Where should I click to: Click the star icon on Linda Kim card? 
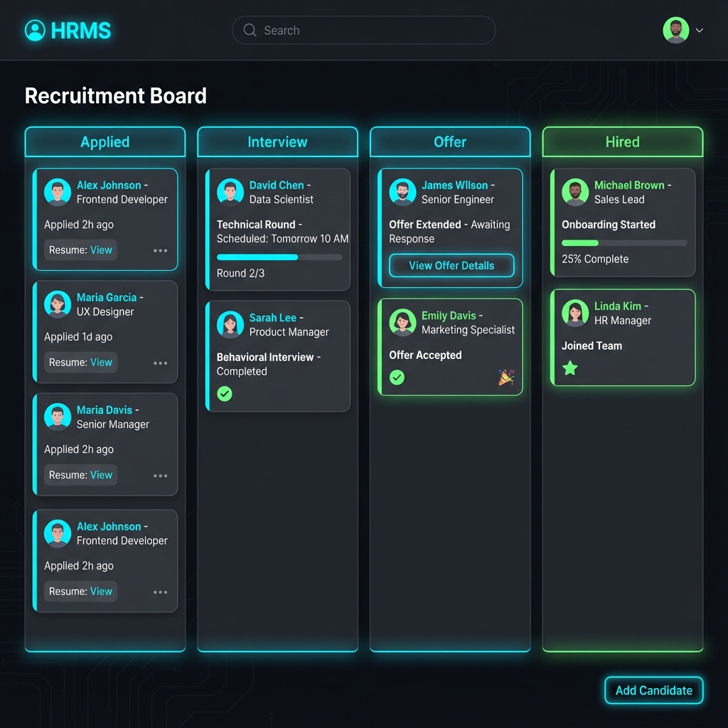pyautogui.click(x=570, y=368)
